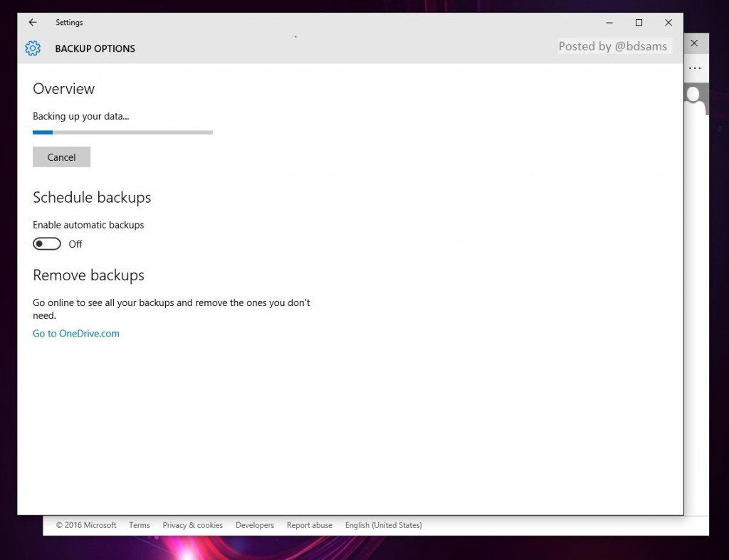Image resolution: width=729 pixels, height=560 pixels.
Task: Click the user profile avatar in background window
Action: (x=695, y=98)
